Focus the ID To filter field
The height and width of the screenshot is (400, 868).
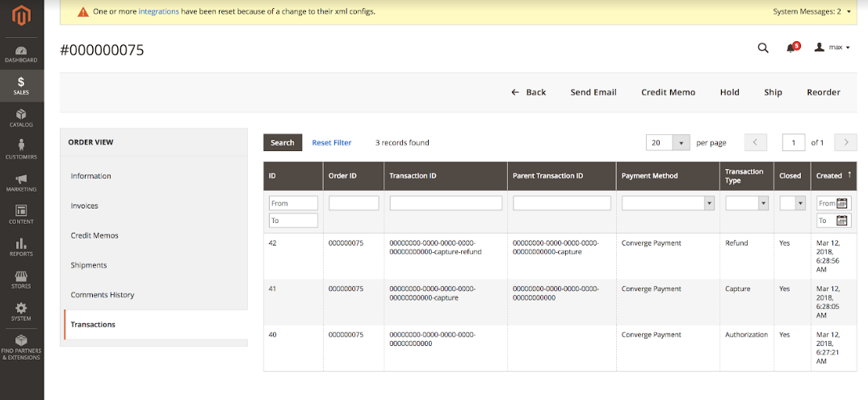(x=293, y=221)
